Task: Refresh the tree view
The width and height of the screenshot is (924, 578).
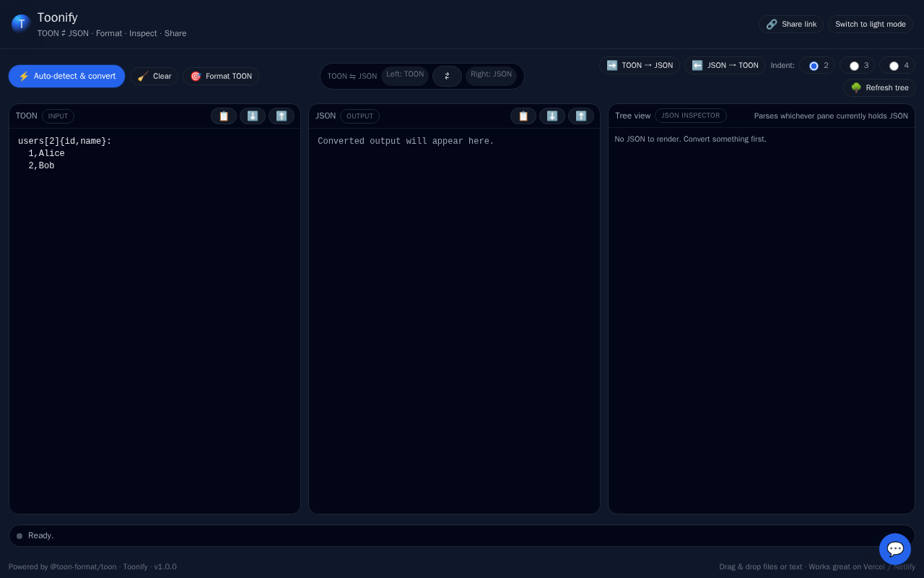Action: click(879, 88)
